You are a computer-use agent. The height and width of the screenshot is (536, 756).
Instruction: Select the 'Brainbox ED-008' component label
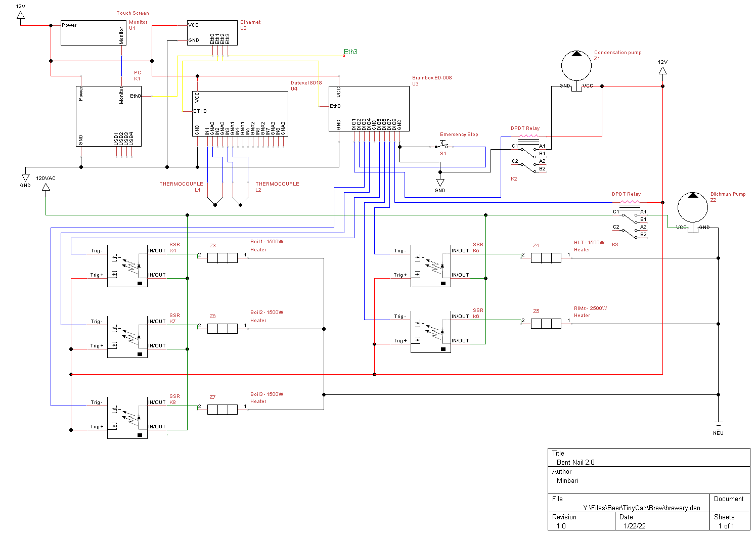(432, 78)
